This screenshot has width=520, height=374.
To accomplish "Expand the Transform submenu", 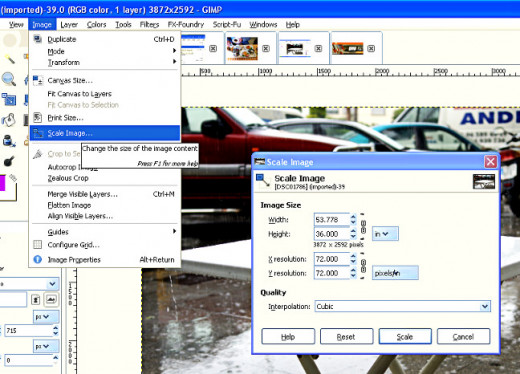I will (x=105, y=62).
